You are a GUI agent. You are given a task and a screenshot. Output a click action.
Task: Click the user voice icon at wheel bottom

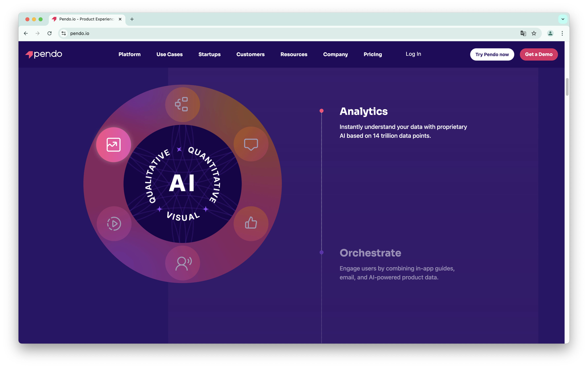click(x=182, y=263)
